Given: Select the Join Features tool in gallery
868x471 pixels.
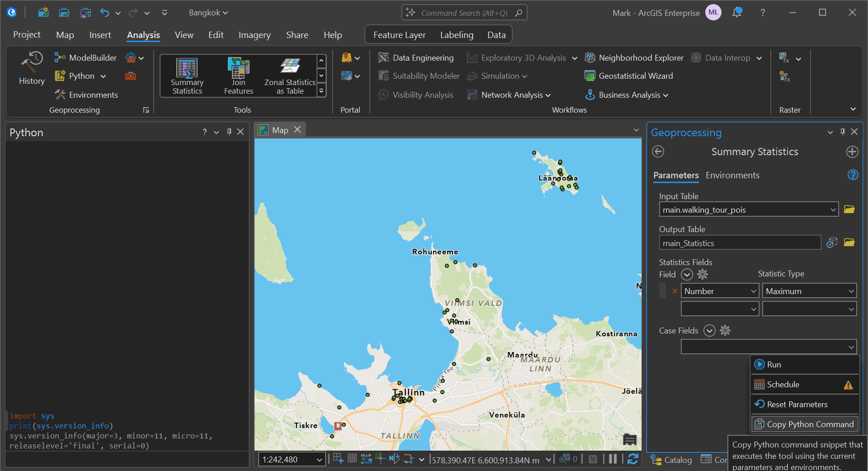Looking at the screenshot, I should (x=239, y=76).
